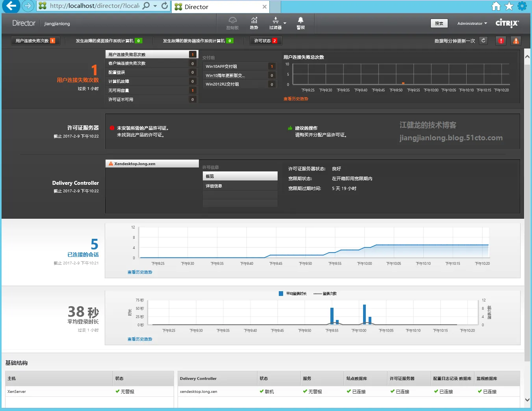
Task: Click the 许可证服务器 column header
Action: click(x=409, y=378)
